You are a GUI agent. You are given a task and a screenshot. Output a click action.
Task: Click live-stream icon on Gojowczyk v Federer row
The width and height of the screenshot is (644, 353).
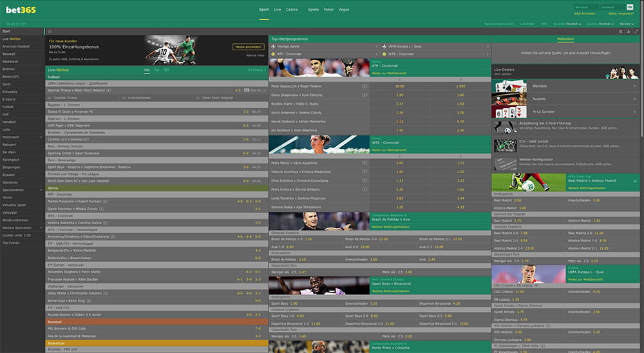365,86
